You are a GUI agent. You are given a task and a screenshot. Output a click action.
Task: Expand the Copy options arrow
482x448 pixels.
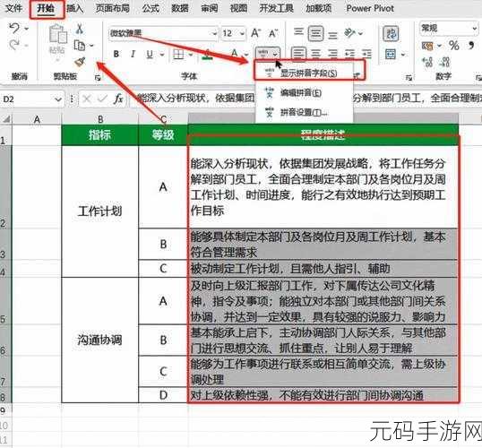91,46
